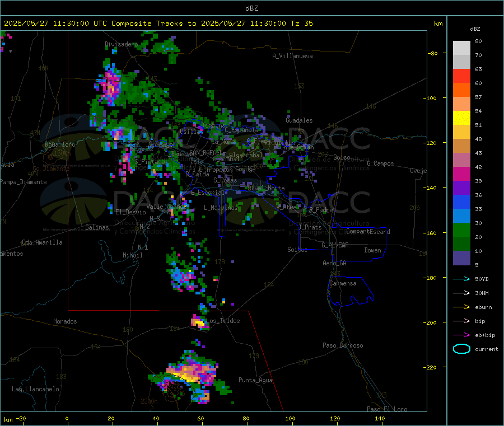Click the R_Padre location label

point(321,210)
